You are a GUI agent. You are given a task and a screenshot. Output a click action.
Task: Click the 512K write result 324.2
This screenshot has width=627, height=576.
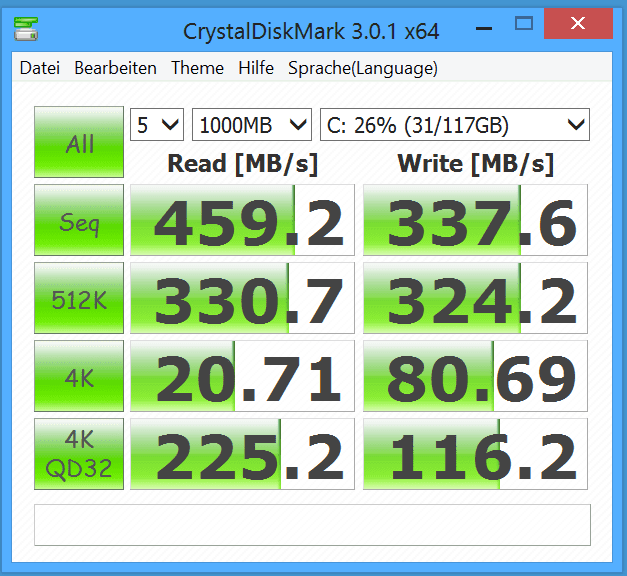coord(475,298)
